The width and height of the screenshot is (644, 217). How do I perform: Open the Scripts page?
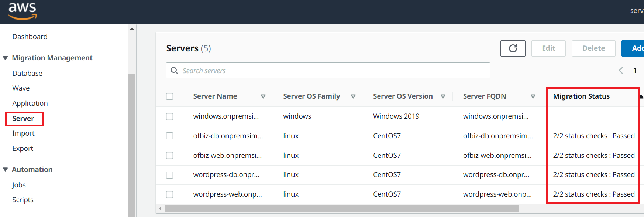[x=23, y=200]
